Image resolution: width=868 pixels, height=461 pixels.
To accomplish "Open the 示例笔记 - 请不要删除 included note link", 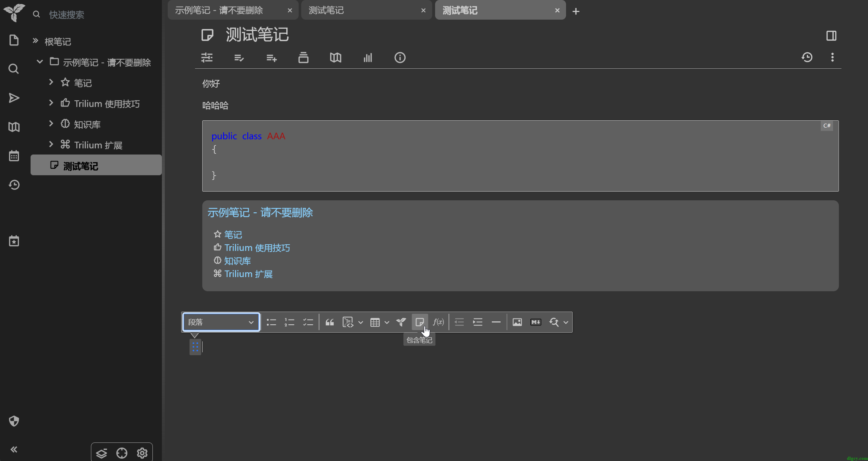I will pos(260,212).
